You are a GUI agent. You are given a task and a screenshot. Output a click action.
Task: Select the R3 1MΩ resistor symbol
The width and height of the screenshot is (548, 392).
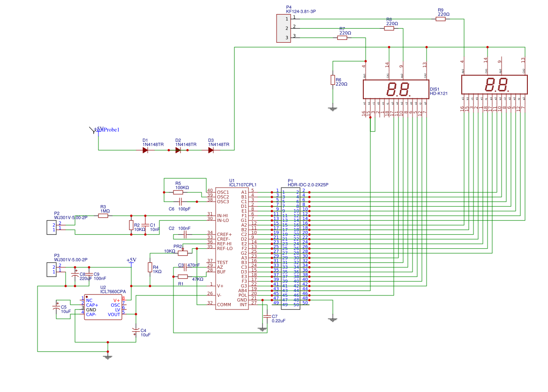103,216
